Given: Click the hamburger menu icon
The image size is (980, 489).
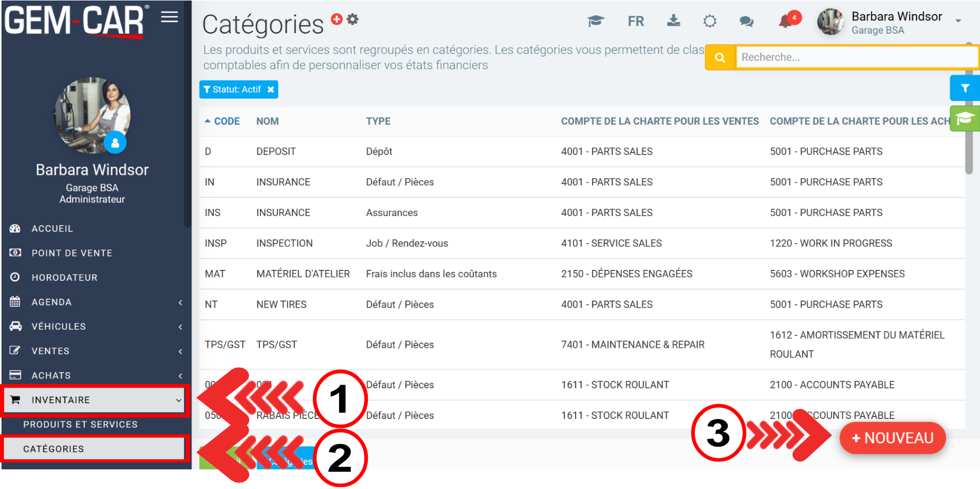Looking at the screenshot, I should 169,17.
